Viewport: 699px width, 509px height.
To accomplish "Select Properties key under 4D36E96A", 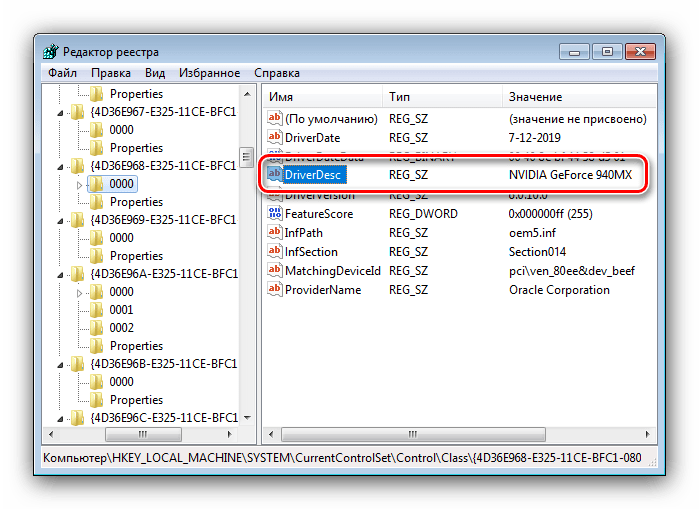I will (x=136, y=346).
